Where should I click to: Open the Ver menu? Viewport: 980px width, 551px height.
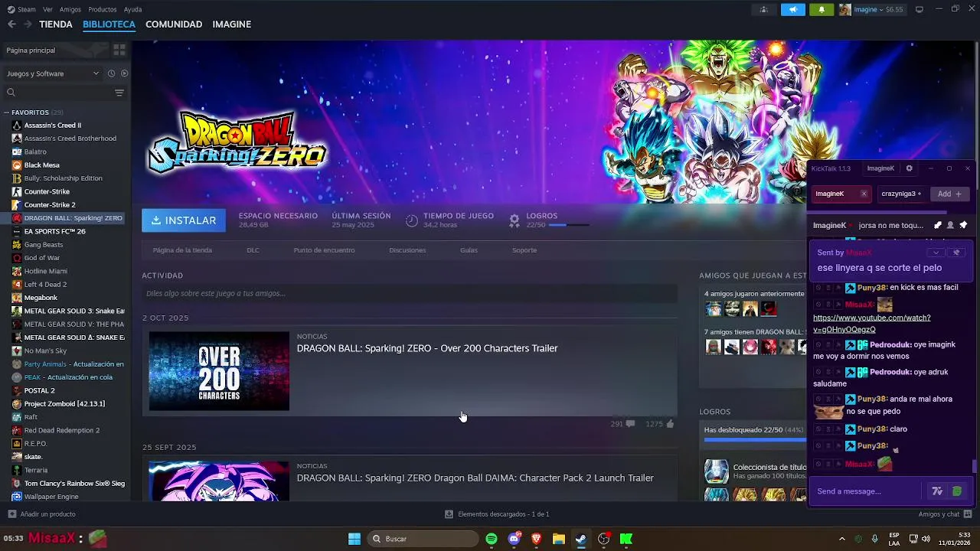pos(47,9)
